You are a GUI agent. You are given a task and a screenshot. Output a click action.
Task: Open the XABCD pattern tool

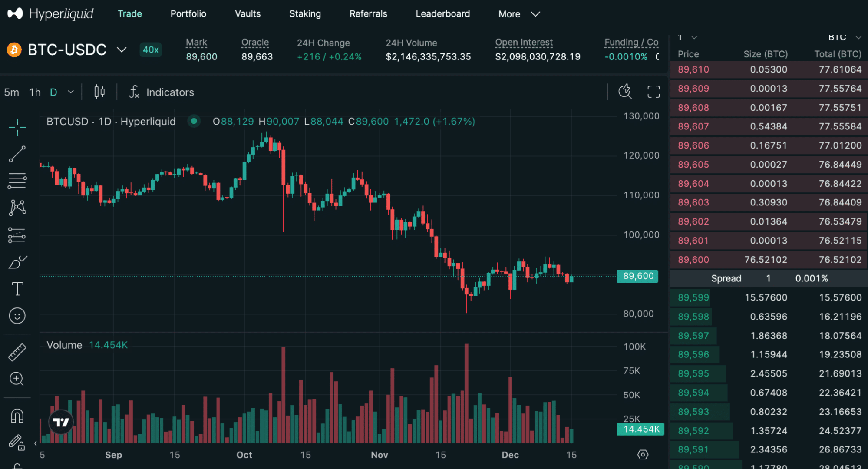coord(17,208)
